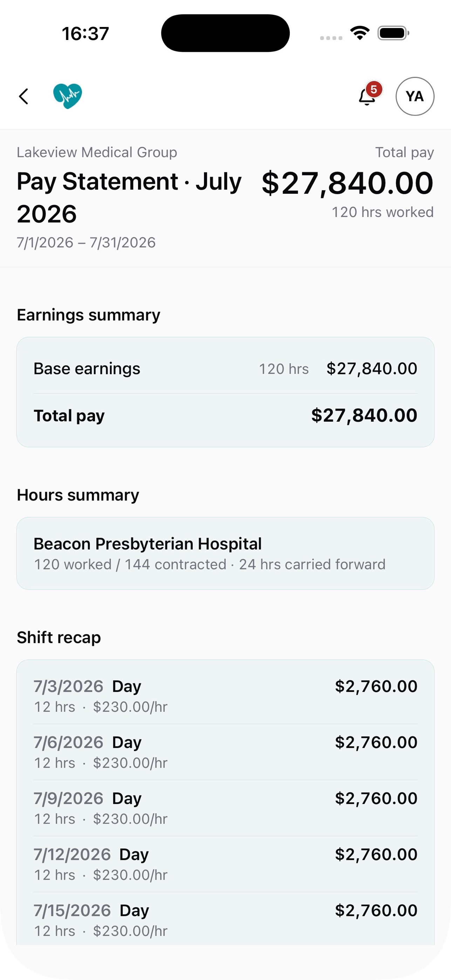The image size is (451, 980).
Task: Tap the Earnings summary section heading
Action: tap(89, 315)
